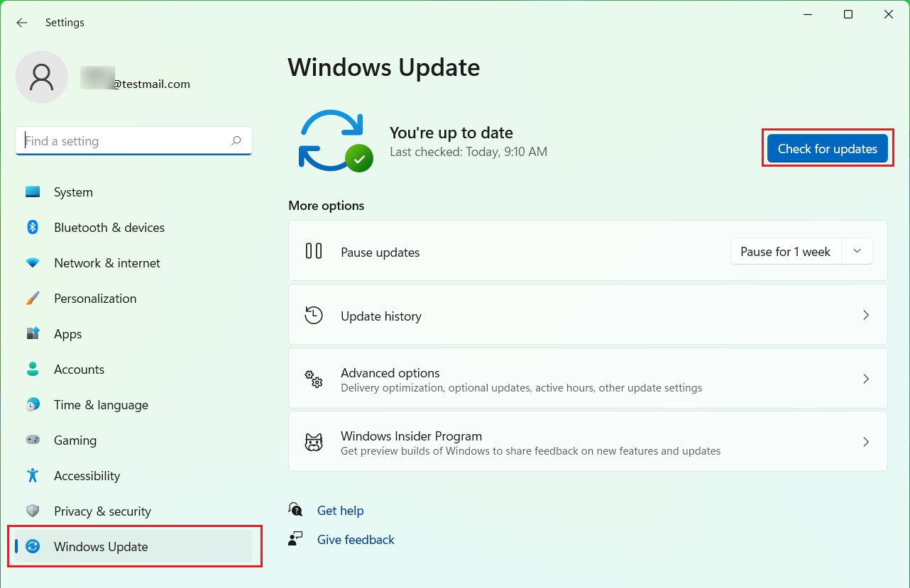910x588 pixels.
Task: Open the Get help link
Action: coord(340,510)
